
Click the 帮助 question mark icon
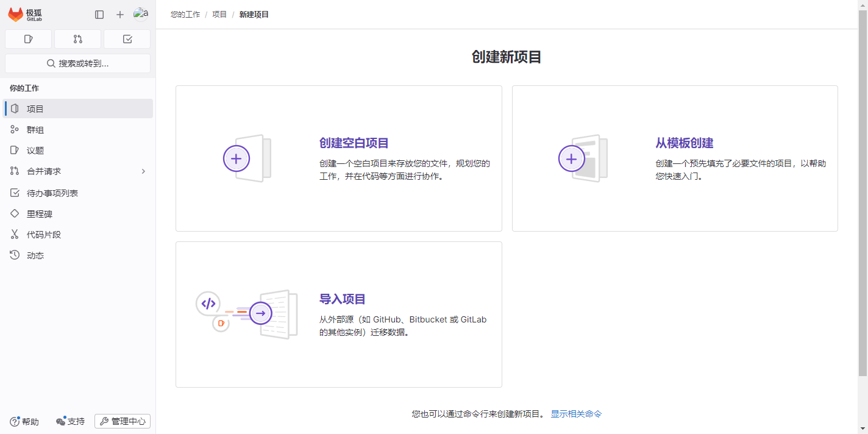(15, 421)
